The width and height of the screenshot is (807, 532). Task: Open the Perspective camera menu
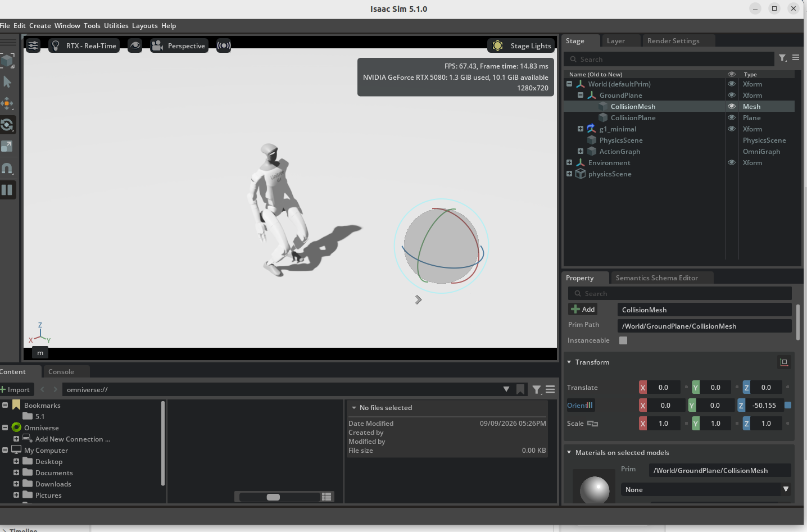pyautogui.click(x=179, y=46)
